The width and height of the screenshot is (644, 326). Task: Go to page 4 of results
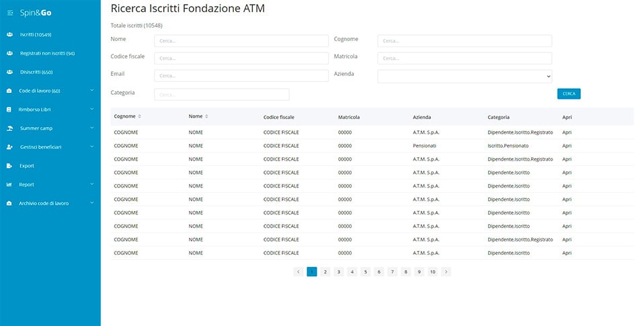click(352, 272)
